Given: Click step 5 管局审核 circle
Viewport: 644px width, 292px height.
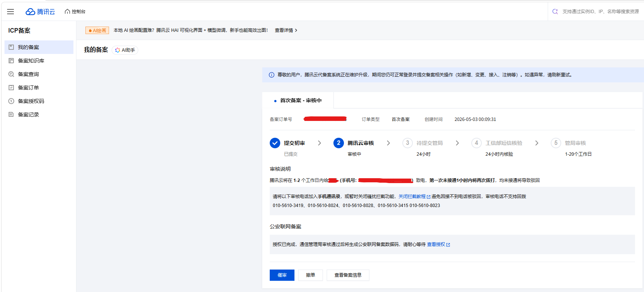Looking at the screenshot, I should [556, 143].
